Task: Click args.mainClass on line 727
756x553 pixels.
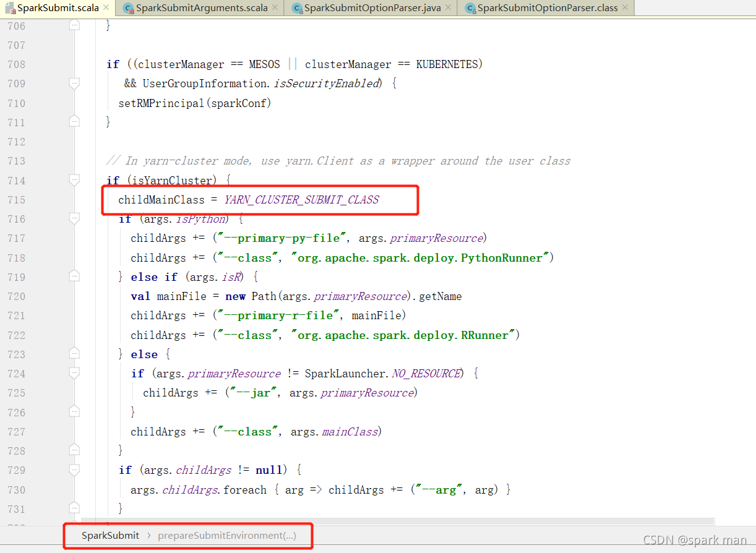Action: tap(333, 432)
